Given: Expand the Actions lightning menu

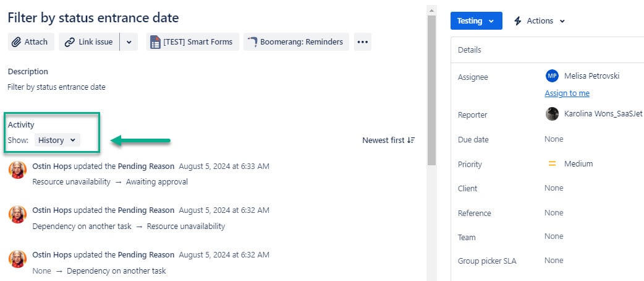Looking at the screenshot, I should [540, 20].
